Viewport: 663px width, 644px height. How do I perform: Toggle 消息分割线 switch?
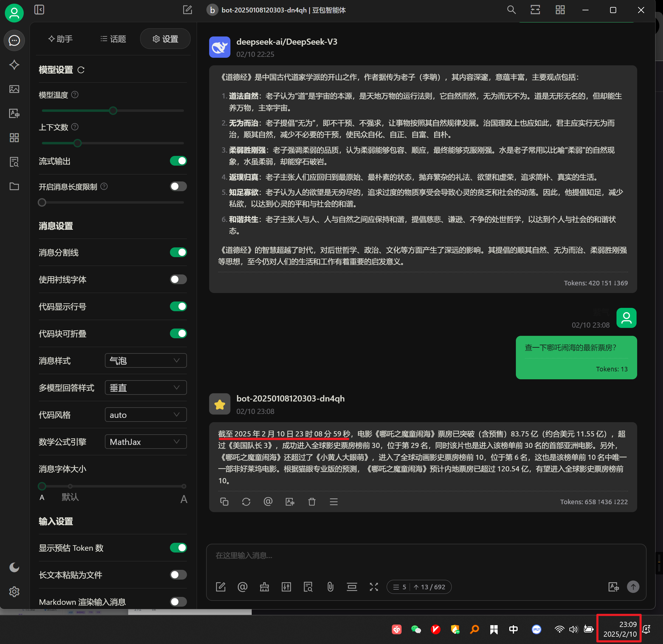(178, 252)
